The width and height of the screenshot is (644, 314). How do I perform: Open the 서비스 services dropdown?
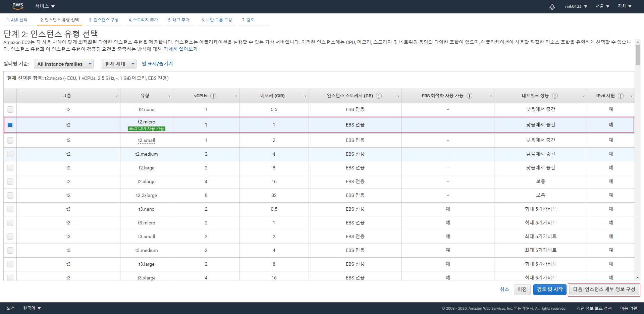45,6
